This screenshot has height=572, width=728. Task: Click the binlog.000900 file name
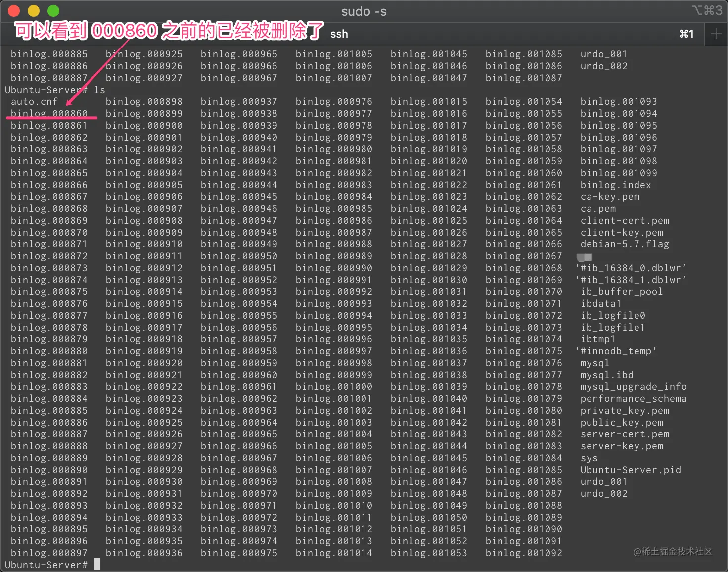pyautogui.click(x=144, y=125)
